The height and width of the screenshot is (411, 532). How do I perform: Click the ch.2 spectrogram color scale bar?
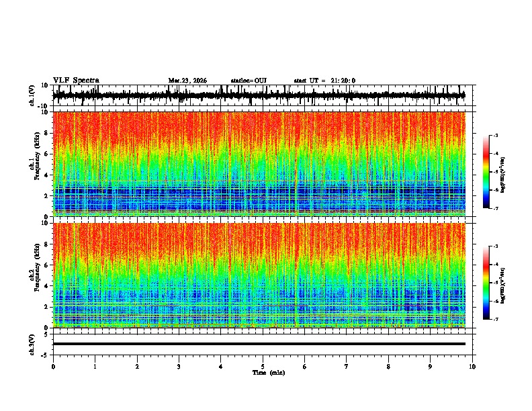tap(486, 283)
